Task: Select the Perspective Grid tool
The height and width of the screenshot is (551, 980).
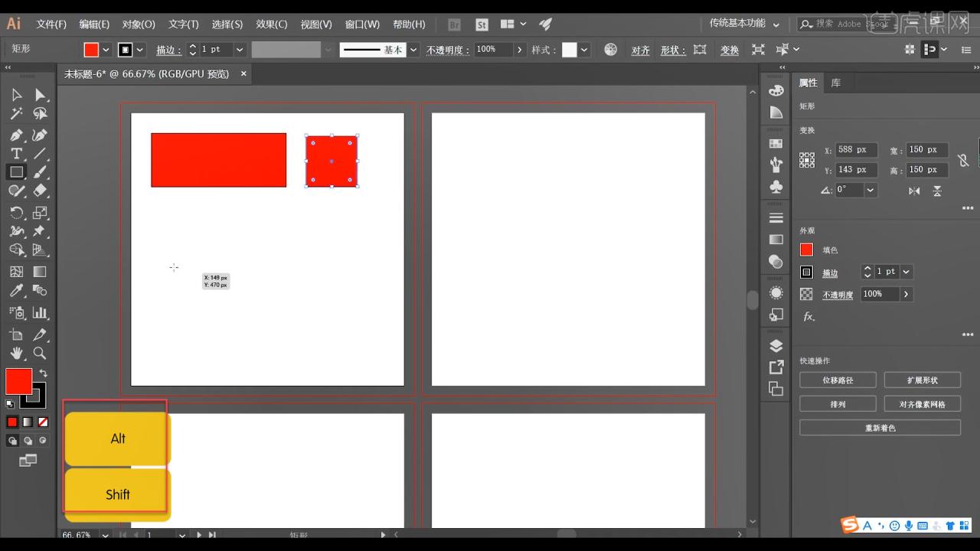Action: click(41, 249)
